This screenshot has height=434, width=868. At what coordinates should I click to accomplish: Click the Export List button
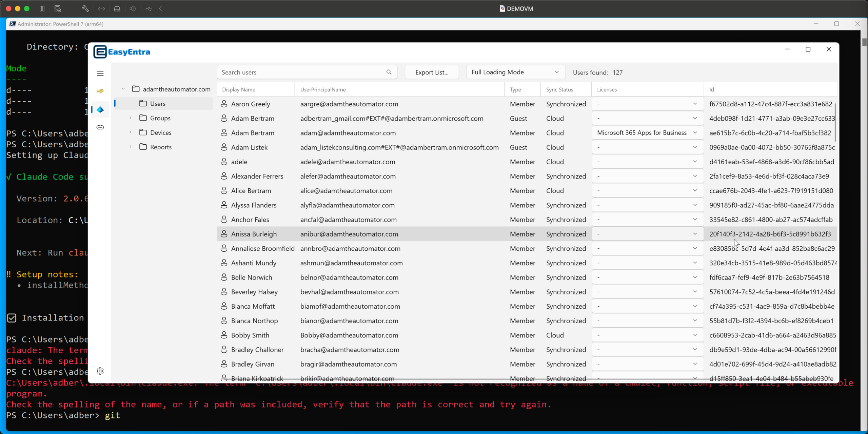click(432, 72)
